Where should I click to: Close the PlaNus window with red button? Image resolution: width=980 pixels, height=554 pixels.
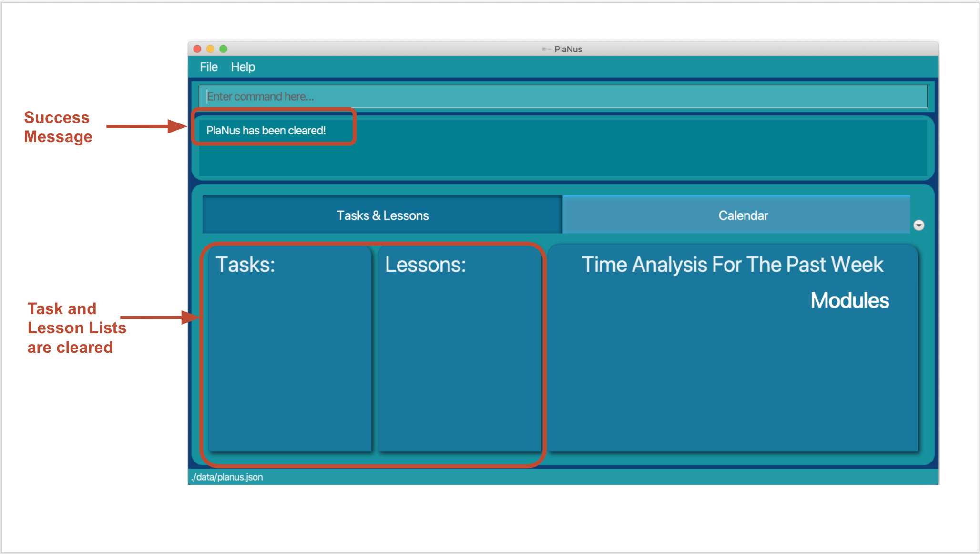[x=197, y=49]
